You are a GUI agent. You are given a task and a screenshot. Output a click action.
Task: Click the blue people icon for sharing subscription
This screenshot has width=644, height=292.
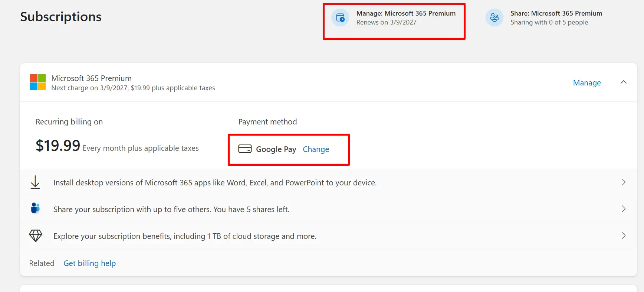35,208
